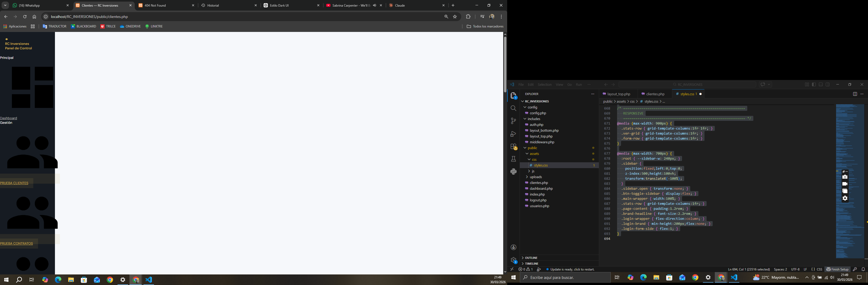Open the Run and Debug view

click(513, 134)
